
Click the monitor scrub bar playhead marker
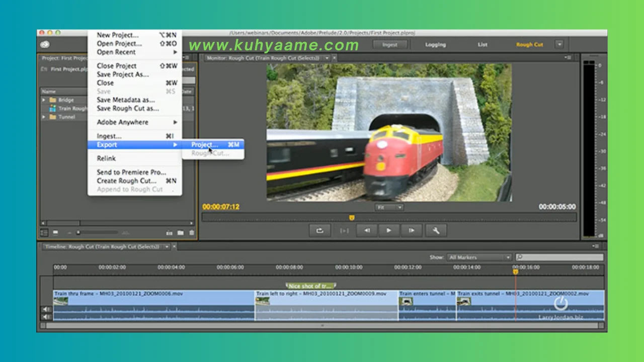(x=352, y=217)
